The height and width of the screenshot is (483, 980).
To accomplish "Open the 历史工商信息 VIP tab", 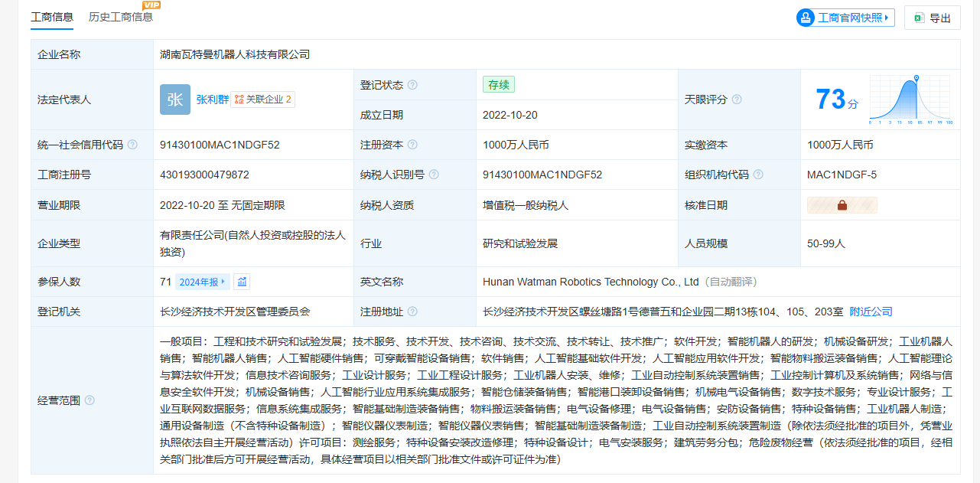I will (121, 17).
